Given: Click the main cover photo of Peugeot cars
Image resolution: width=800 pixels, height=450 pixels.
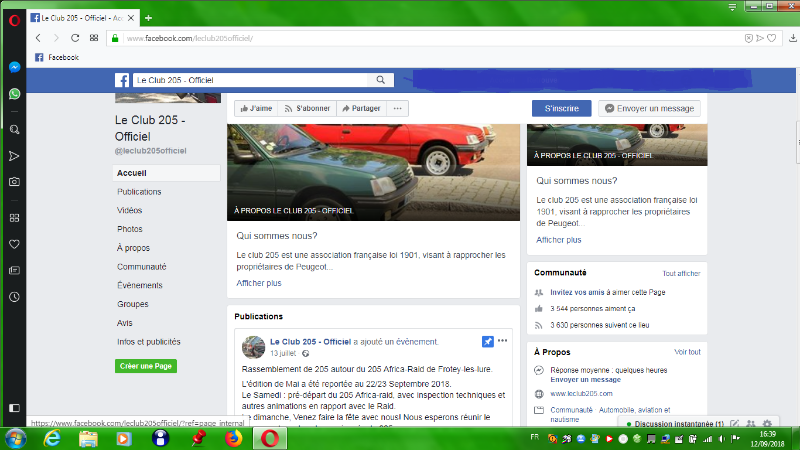Looking at the screenshot, I should coord(373,172).
